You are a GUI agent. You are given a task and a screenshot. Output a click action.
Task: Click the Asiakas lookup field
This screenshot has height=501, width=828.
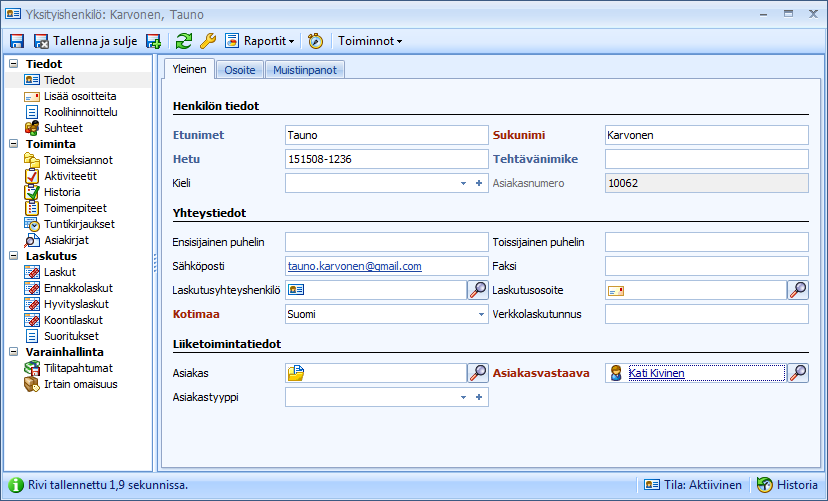376,373
